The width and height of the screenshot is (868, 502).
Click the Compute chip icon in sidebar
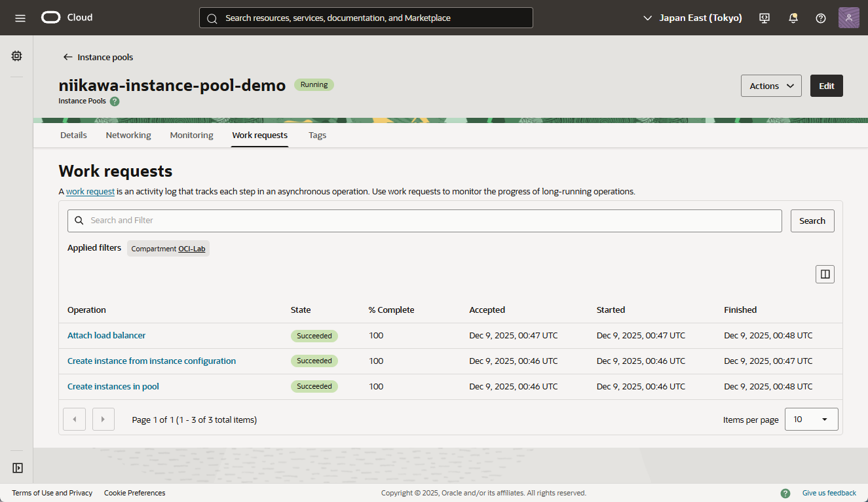pos(17,56)
